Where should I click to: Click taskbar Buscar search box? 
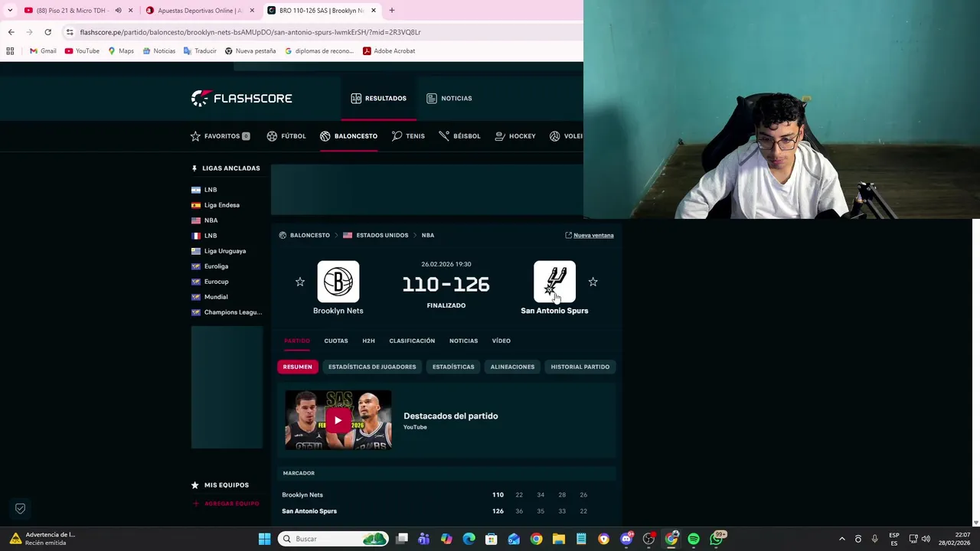(x=333, y=539)
